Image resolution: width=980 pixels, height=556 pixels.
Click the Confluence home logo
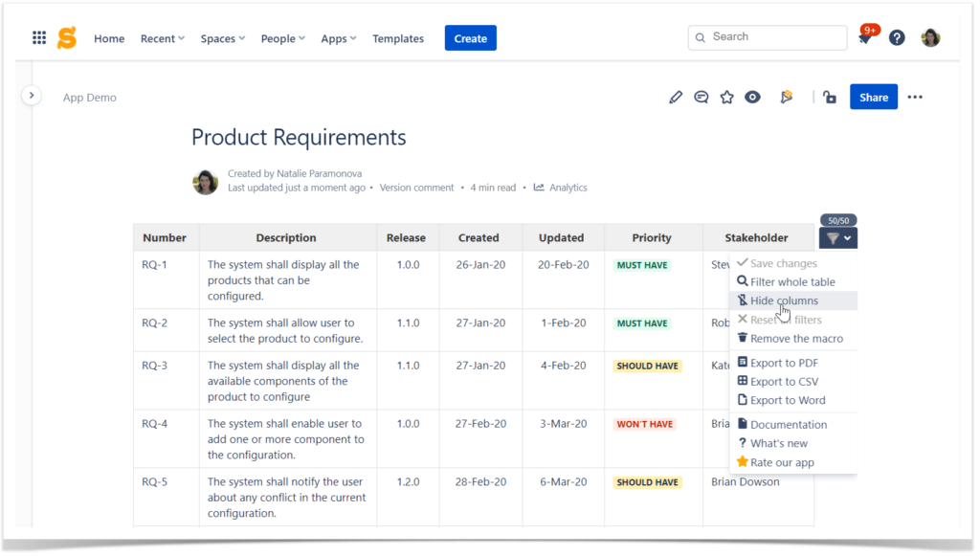[x=66, y=37]
